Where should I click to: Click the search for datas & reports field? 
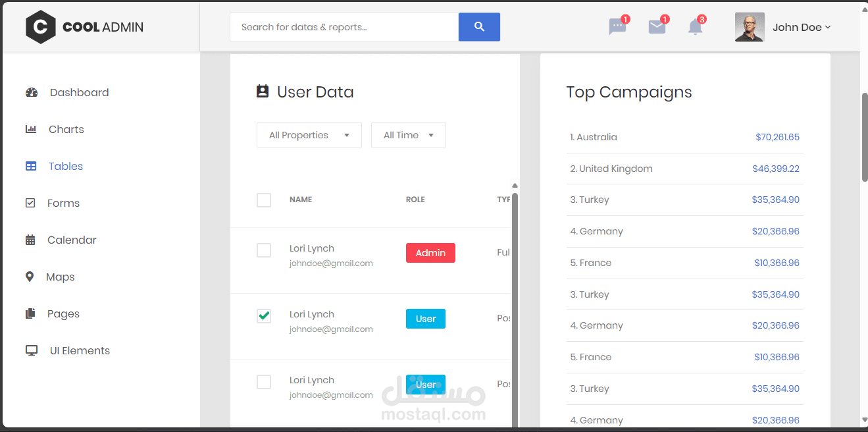344,27
